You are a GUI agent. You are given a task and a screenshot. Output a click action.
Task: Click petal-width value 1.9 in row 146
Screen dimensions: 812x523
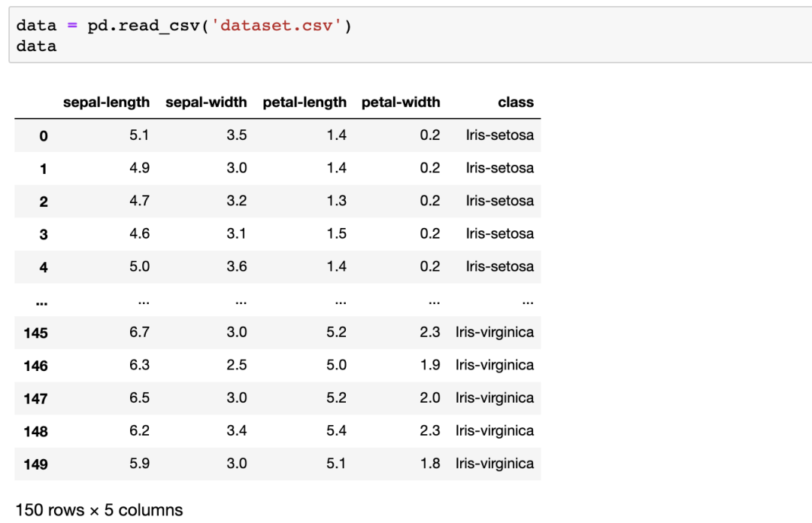point(430,365)
